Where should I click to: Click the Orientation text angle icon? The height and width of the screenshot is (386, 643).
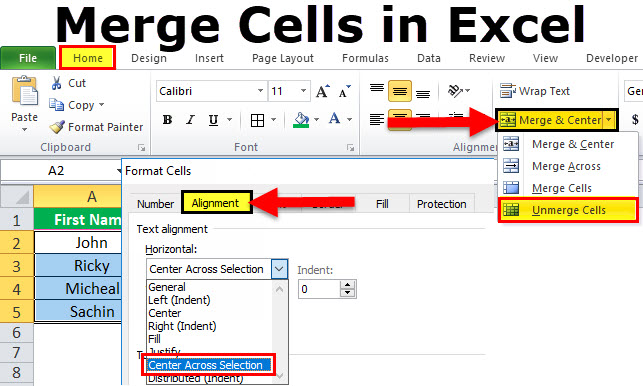click(x=455, y=91)
